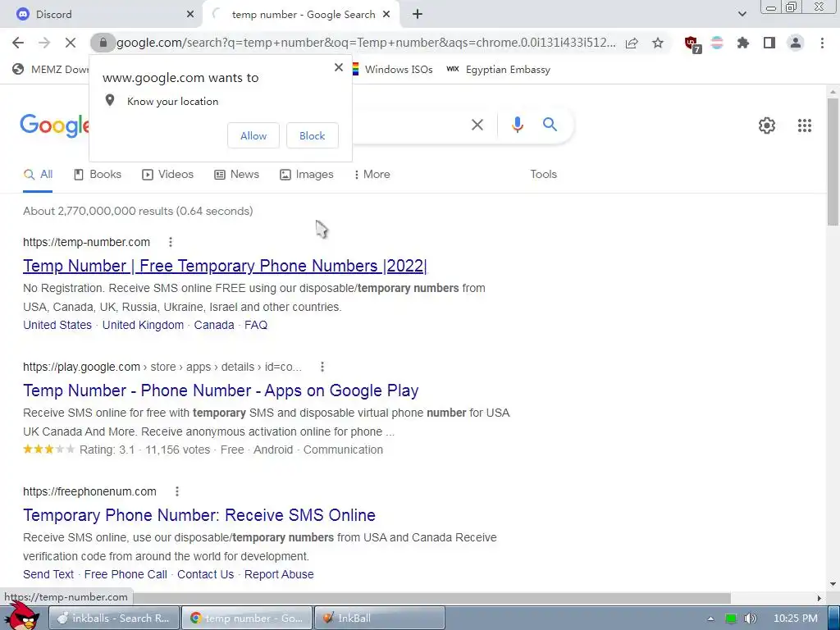
Task: Click the Angry Birds start button
Action: click(x=21, y=615)
